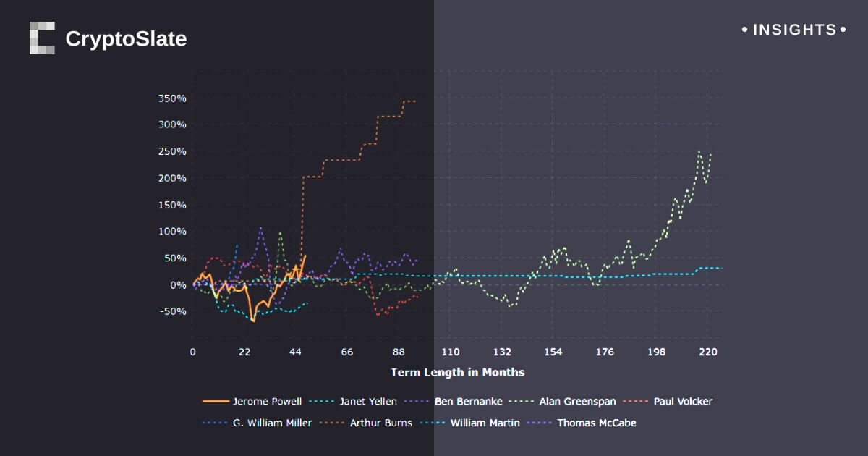Click the 44 months x-axis tick
The height and width of the screenshot is (456, 868).
295,352
